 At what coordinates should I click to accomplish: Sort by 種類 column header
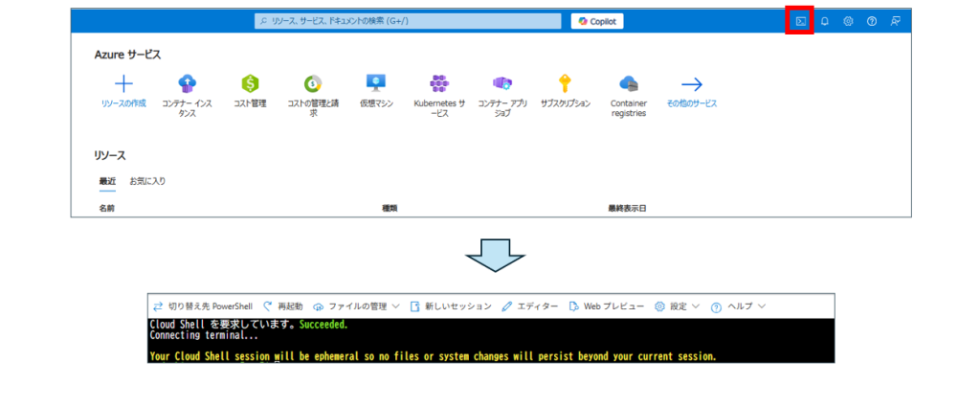tap(390, 208)
